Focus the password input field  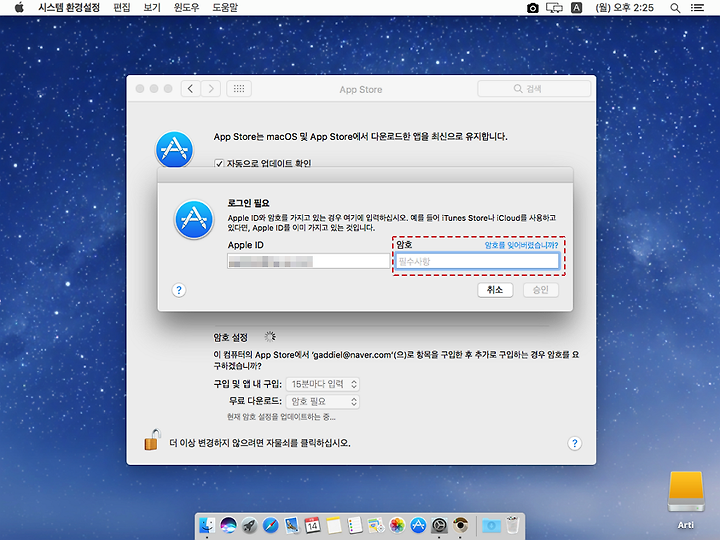coord(477,261)
